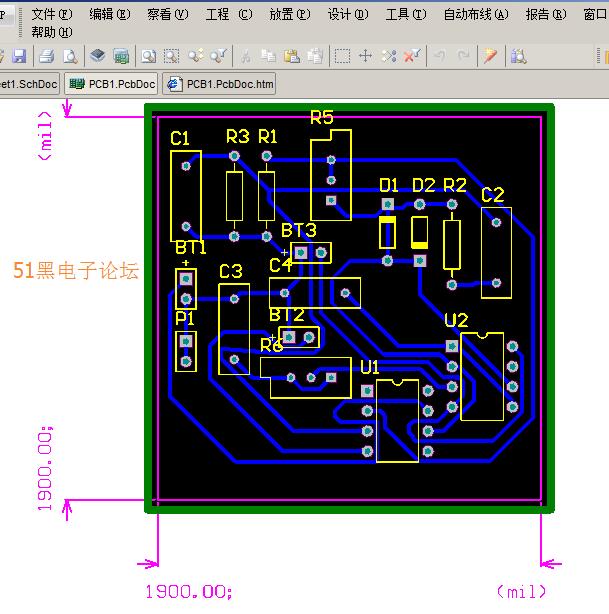The height and width of the screenshot is (614, 609).
Task: Select the C1 designator on the board
Action: (x=180, y=138)
